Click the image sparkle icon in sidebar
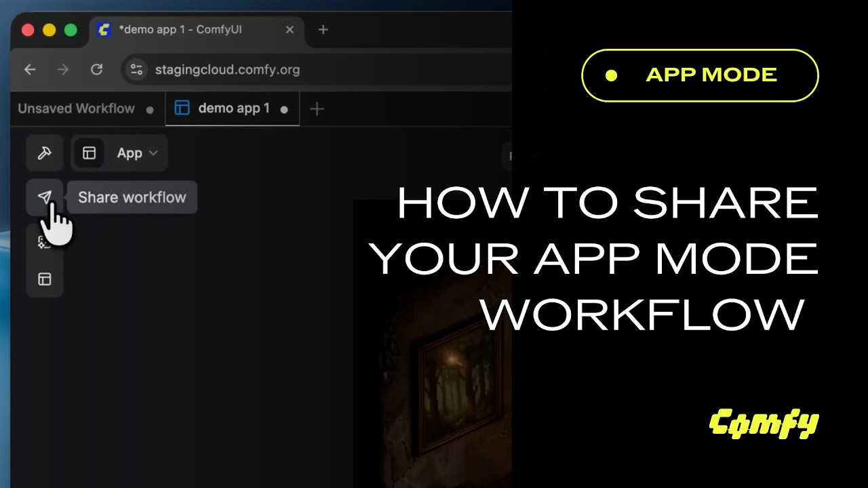This screenshot has width=868, height=488. (45, 242)
